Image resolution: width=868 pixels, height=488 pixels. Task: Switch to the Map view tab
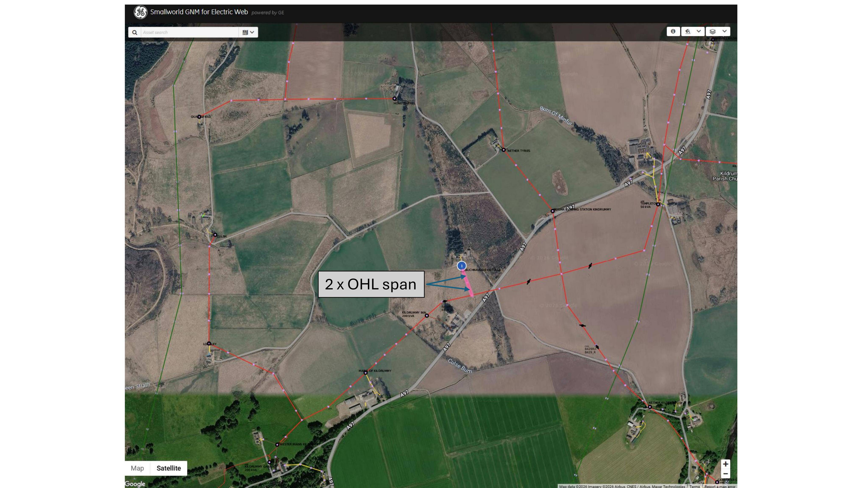137,468
